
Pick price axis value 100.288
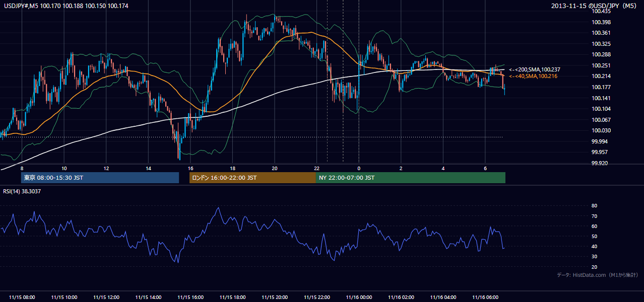602,54
